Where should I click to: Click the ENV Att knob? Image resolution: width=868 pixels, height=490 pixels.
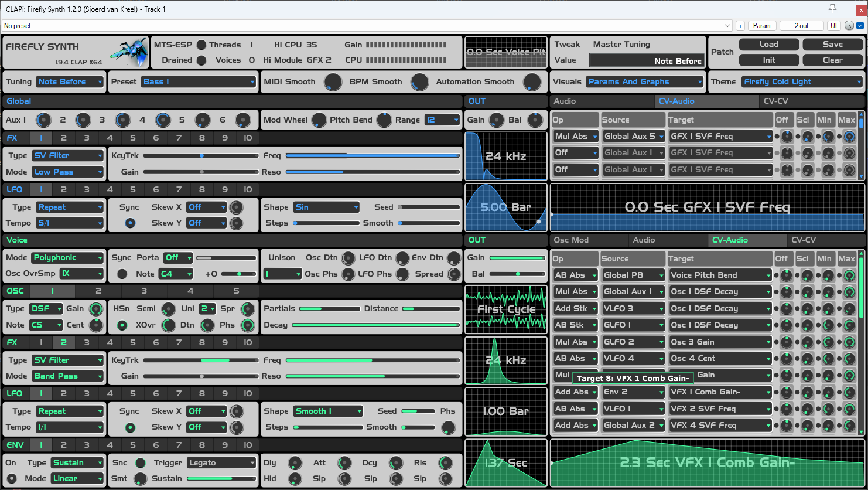point(344,463)
